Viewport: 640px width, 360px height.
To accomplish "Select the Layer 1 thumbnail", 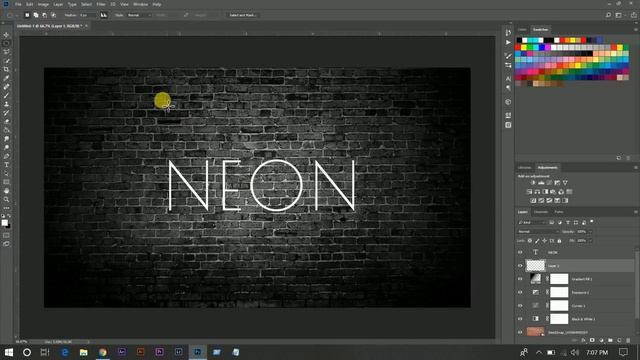I will [x=536, y=266].
